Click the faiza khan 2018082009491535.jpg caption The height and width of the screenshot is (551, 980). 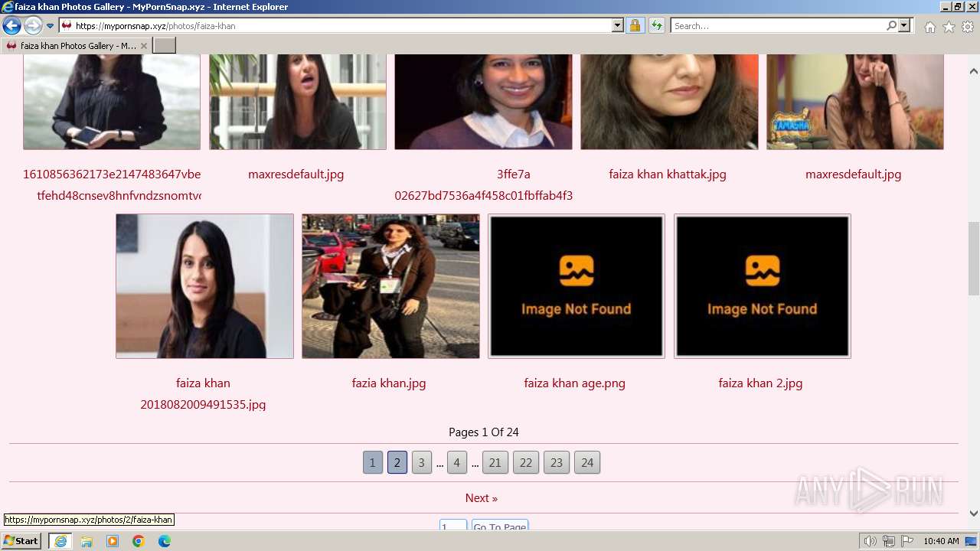203,393
